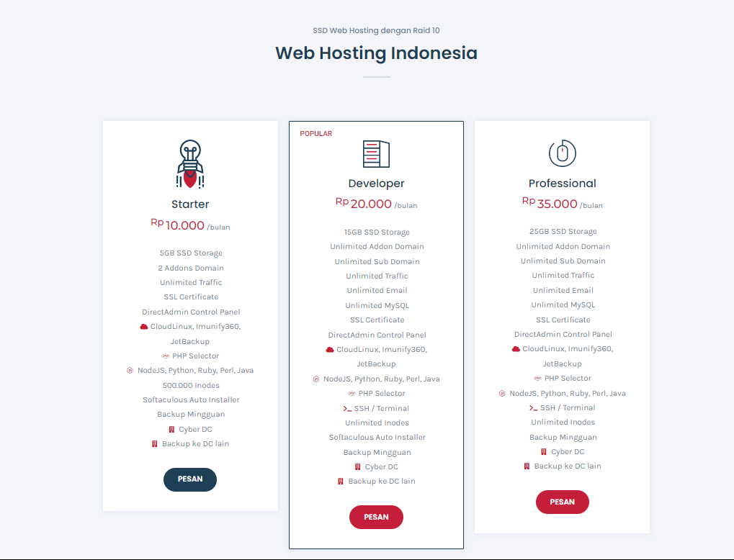Screen dimensions: 734x560
Task: Click the Rp 20.000 Developer price
Action: click(x=370, y=204)
